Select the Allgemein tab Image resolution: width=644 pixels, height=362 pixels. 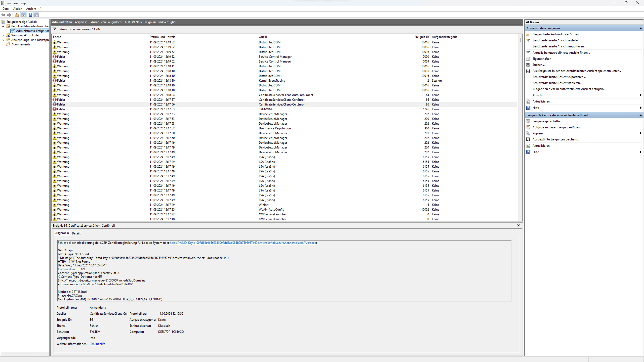pyautogui.click(x=62, y=233)
